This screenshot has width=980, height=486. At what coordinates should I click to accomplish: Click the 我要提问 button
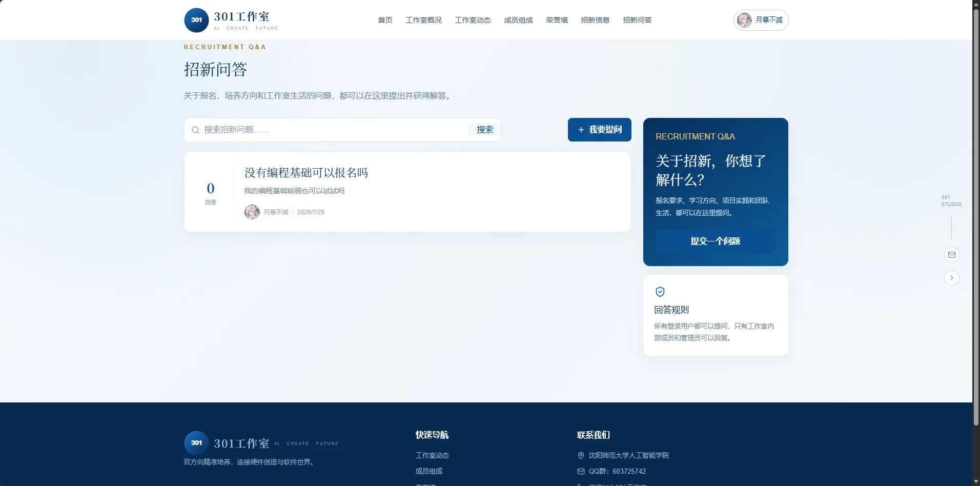(599, 130)
